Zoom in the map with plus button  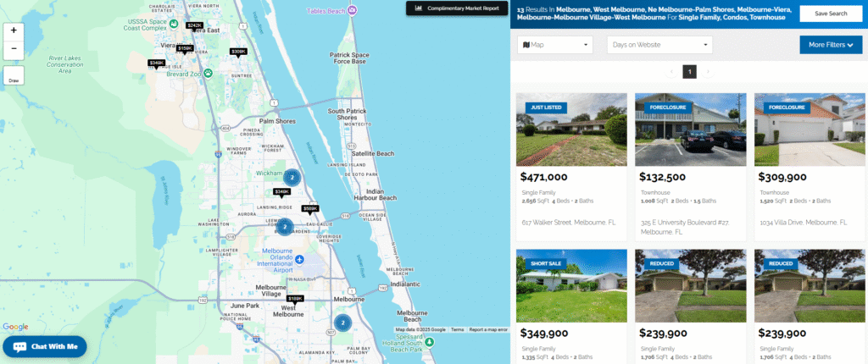point(14,30)
